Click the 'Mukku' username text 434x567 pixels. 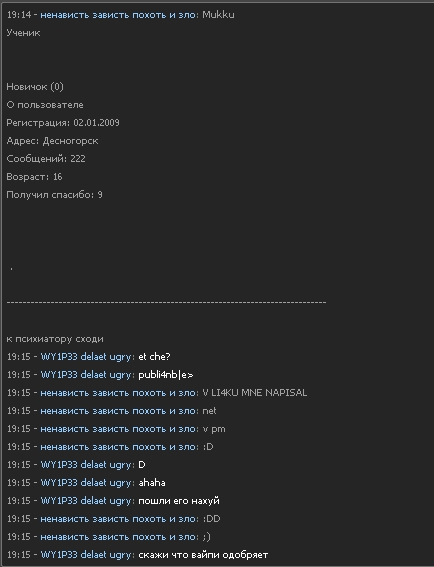(x=218, y=15)
